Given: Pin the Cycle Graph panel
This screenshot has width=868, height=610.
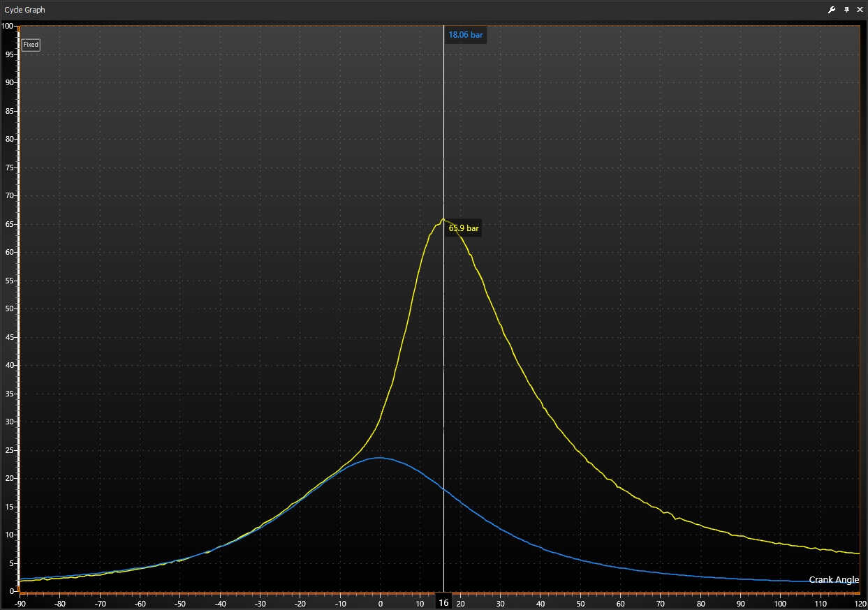Looking at the screenshot, I should [x=846, y=10].
